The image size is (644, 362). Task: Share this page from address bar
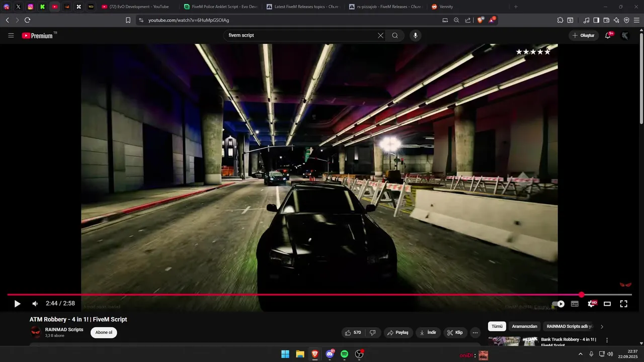click(468, 20)
